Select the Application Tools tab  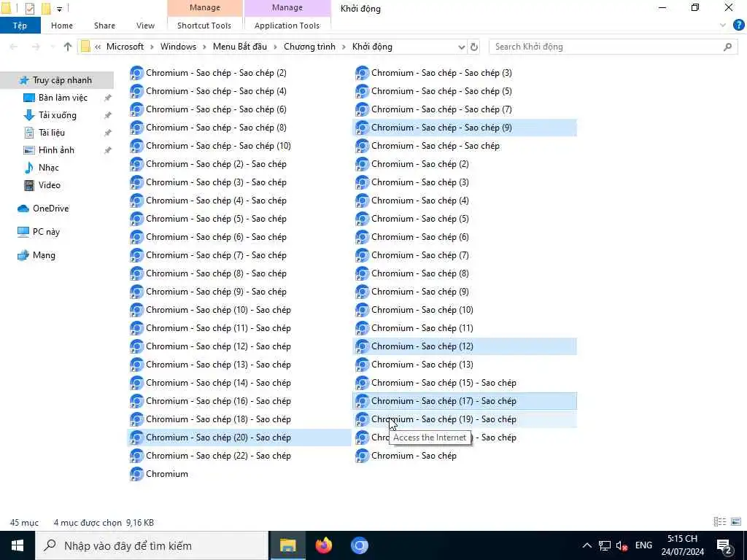(287, 26)
